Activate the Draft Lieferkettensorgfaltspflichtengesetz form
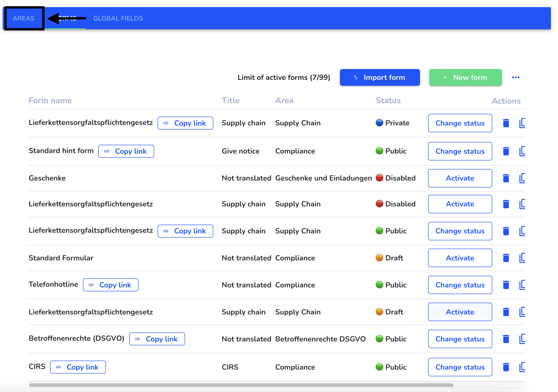558x392 pixels. (460, 312)
